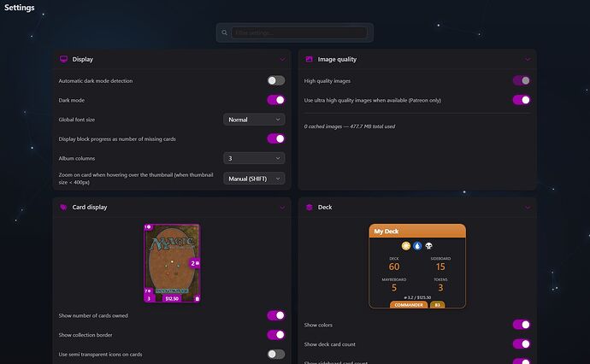Click the COMMANDER tag on deck
Image resolution: width=590 pixels, height=364 pixels.
tap(409, 304)
